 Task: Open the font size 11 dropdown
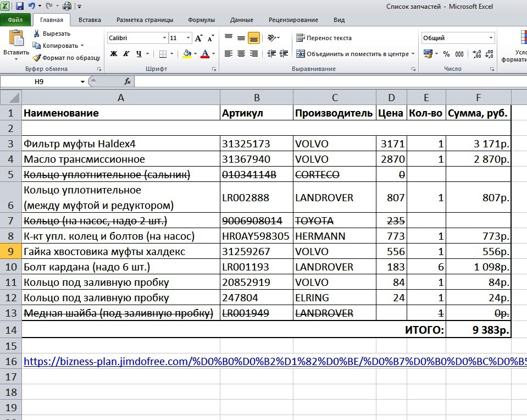click(188, 38)
